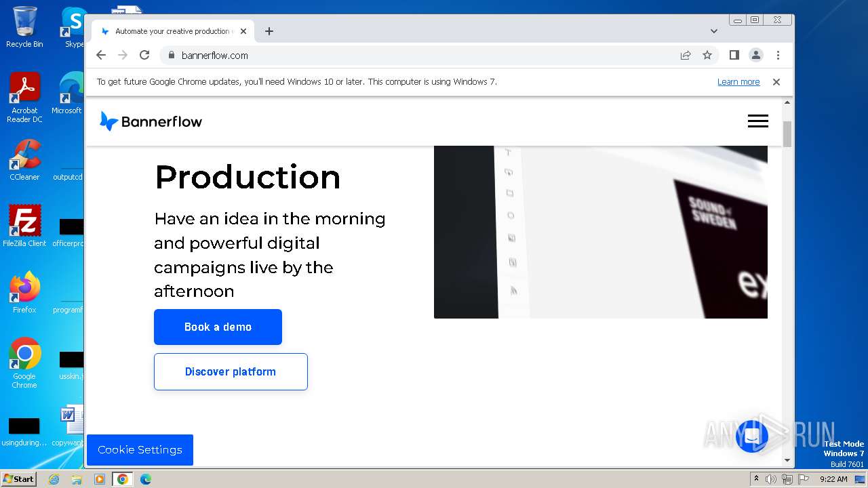
Task: Click the Discover platform button
Action: click(x=231, y=371)
